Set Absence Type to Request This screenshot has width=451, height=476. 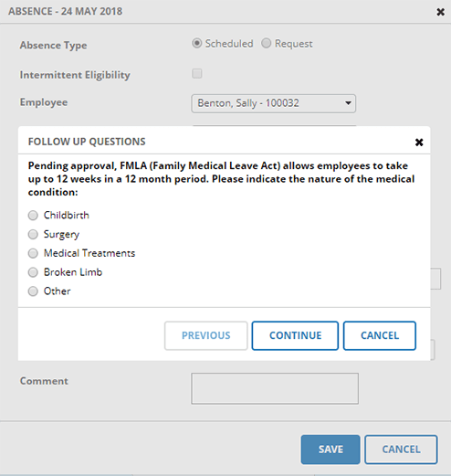[266, 43]
